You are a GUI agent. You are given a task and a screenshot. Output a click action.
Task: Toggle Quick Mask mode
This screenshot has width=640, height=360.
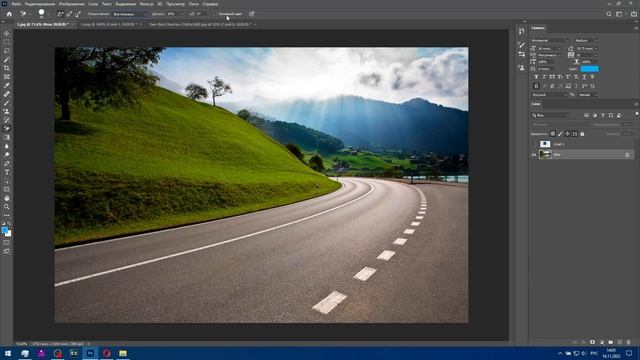(x=7, y=242)
